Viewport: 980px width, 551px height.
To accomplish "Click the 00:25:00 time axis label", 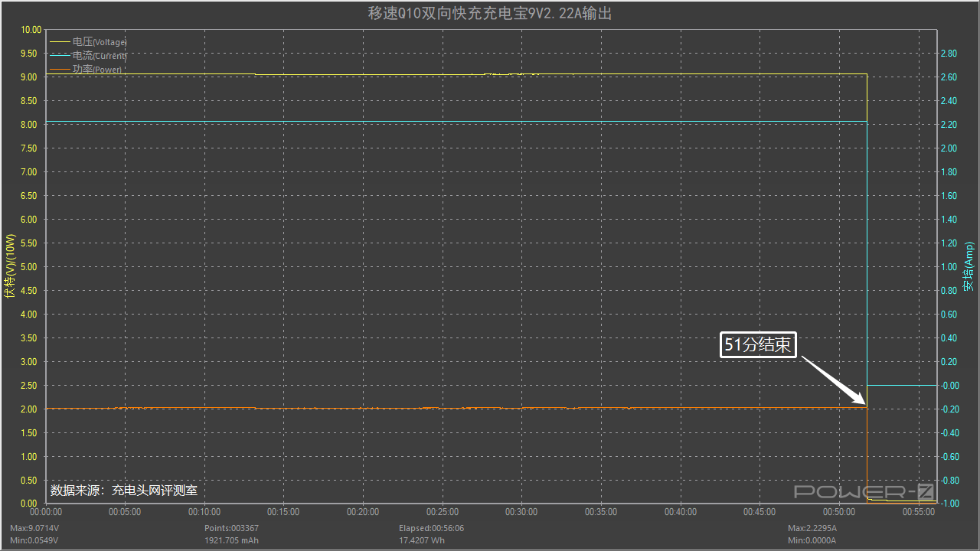I will point(443,512).
